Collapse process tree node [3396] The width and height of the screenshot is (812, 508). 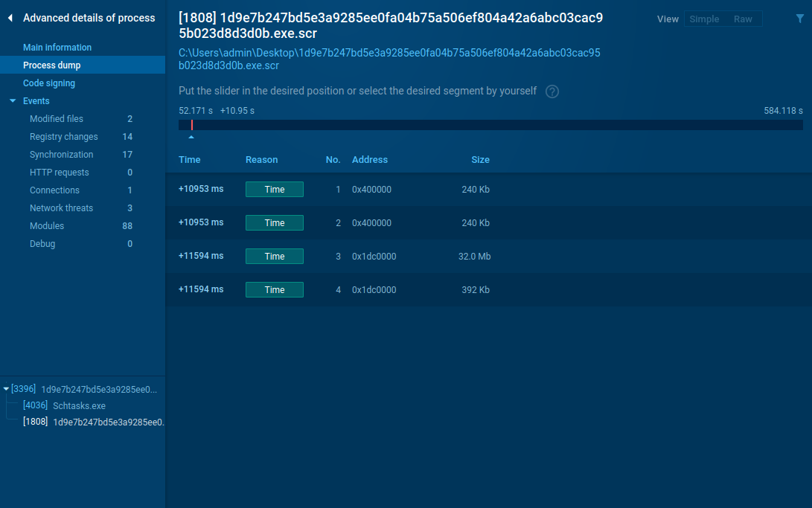[x=5, y=388]
